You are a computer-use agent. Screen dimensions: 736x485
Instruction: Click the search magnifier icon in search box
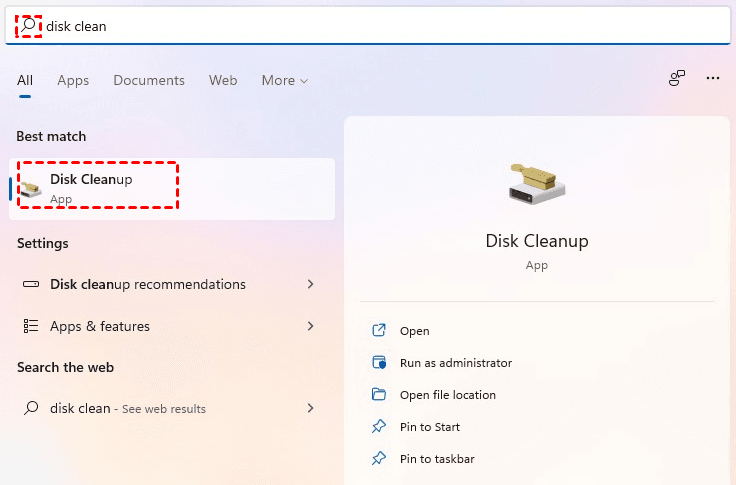(28, 26)
